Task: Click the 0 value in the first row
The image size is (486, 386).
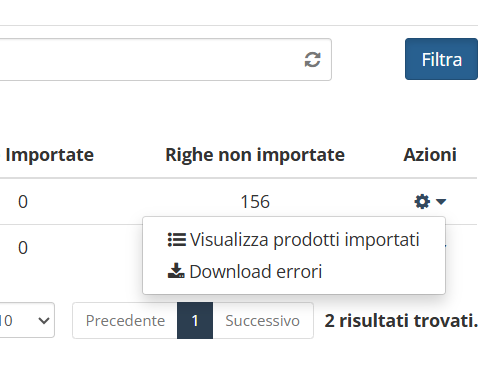Action: [23, 202]
